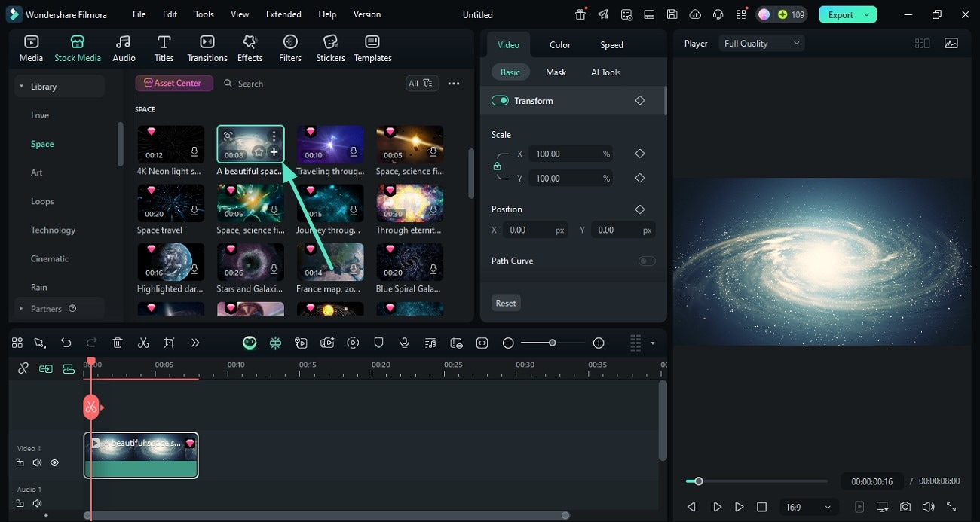Save the project with the floppy disk icon

[672, 14]
